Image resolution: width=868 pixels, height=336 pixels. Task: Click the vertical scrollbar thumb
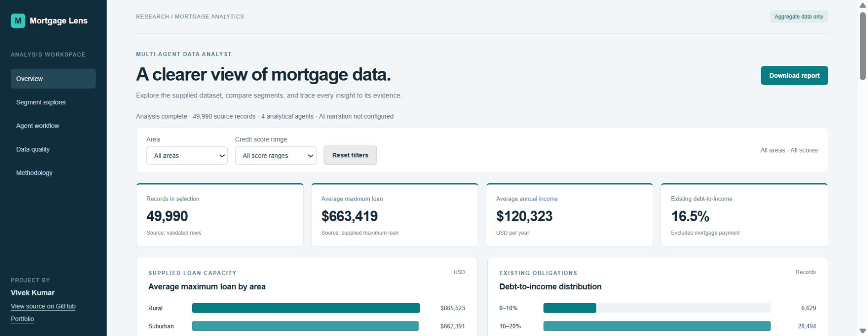point(863,46)
